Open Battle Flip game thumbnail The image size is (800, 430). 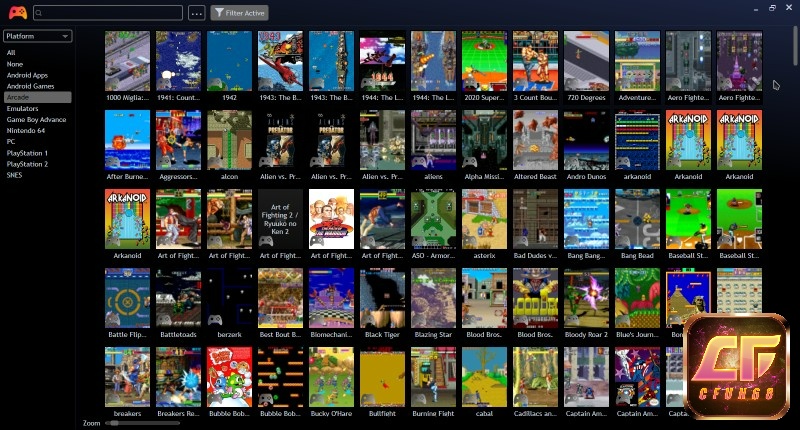pos(128,298)
